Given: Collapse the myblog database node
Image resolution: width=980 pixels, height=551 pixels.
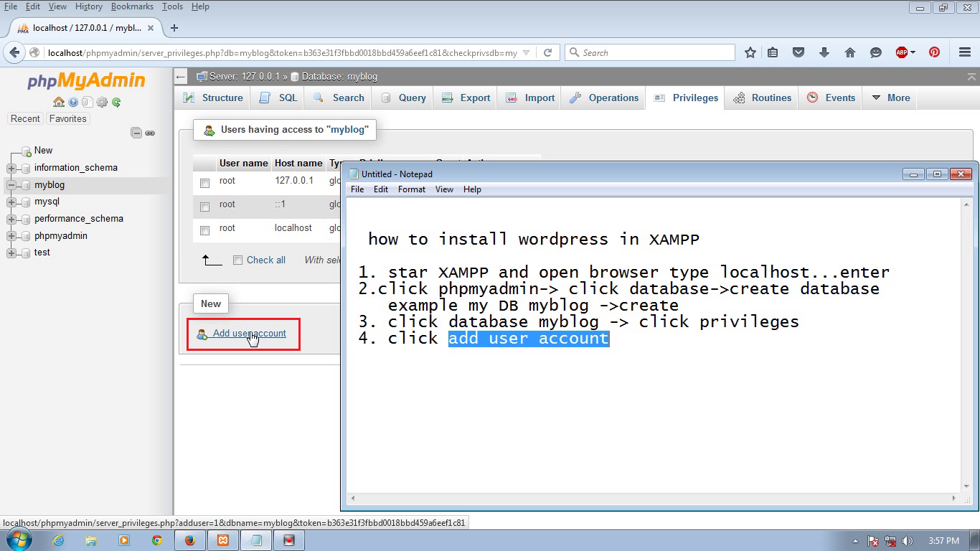Looking at the screenshot, I should click(11, 185).
